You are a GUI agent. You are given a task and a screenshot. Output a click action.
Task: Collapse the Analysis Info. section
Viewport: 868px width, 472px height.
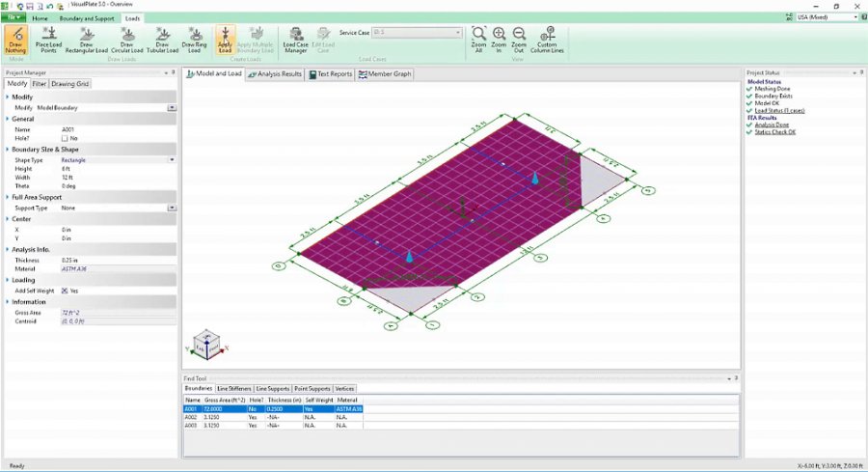7,250
